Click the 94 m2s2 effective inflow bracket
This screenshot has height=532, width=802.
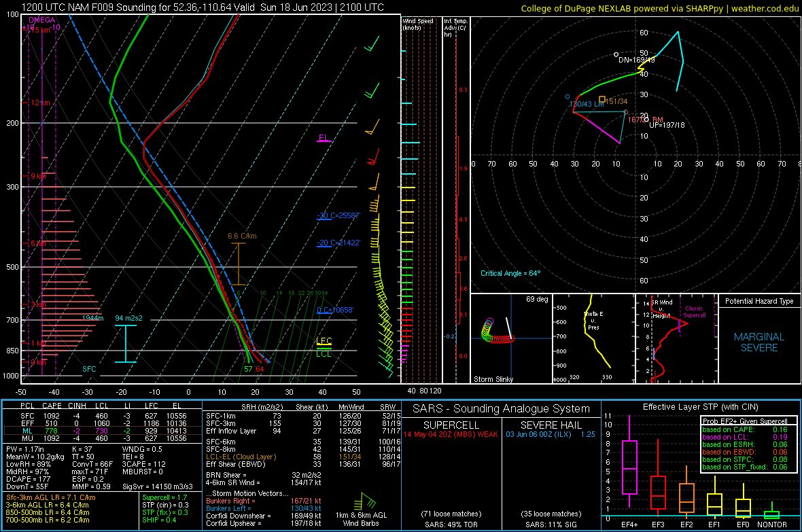pyautogui.click(x=126, y=343)
